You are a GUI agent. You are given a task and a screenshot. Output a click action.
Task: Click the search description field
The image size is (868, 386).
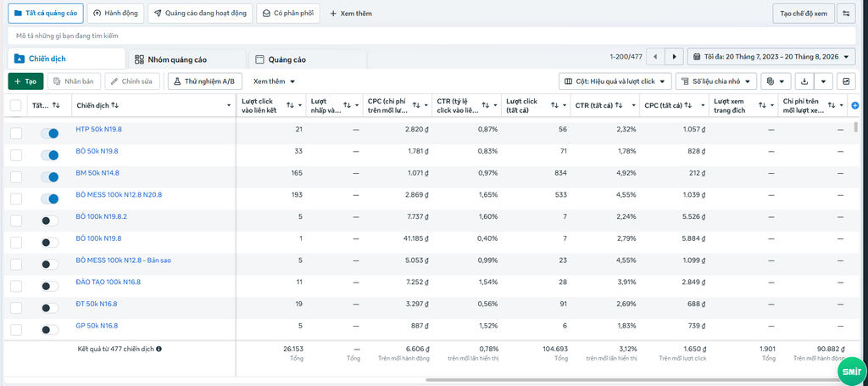click(431, 36)
